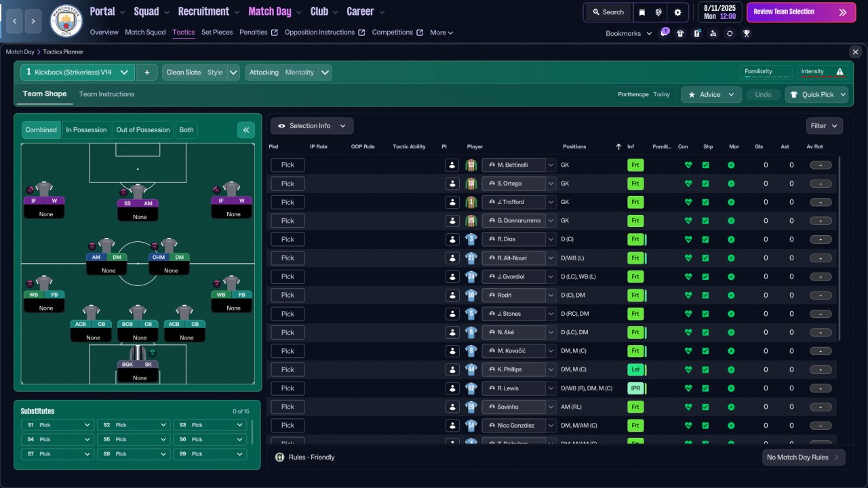Toggle match sharpness checkbox for R. Dias
The width and height of the screenshot is (868, 488).
click(705, 239)
